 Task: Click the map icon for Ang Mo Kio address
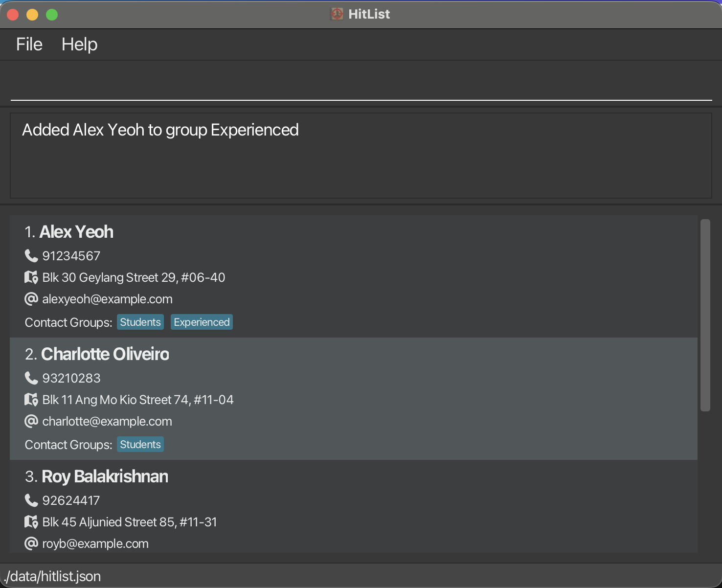point(31,400)
